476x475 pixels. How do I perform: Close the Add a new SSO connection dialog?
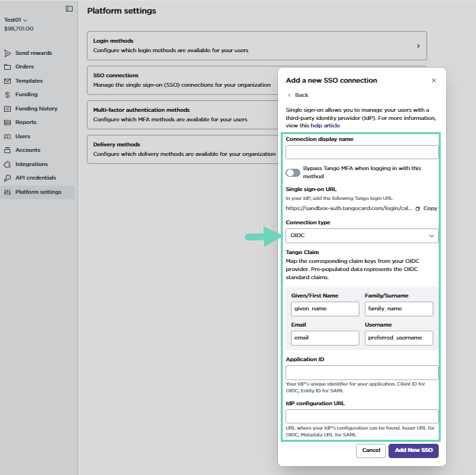click(x=434, y=81)
